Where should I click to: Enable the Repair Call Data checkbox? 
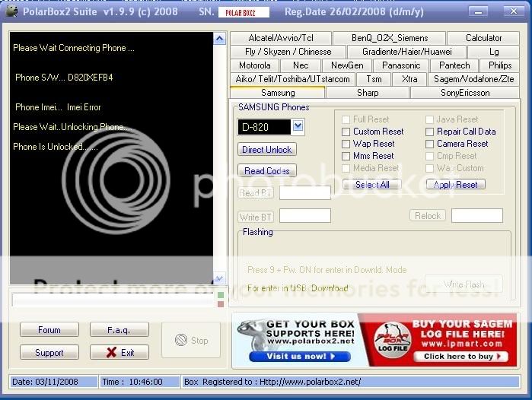(429, 132)
